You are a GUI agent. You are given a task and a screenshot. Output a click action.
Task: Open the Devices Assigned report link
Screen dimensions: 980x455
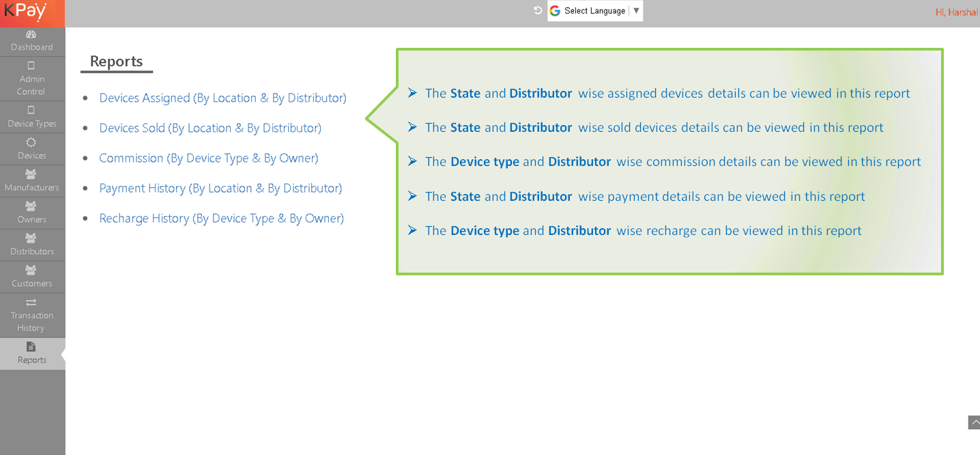click(x=222, y=98)
